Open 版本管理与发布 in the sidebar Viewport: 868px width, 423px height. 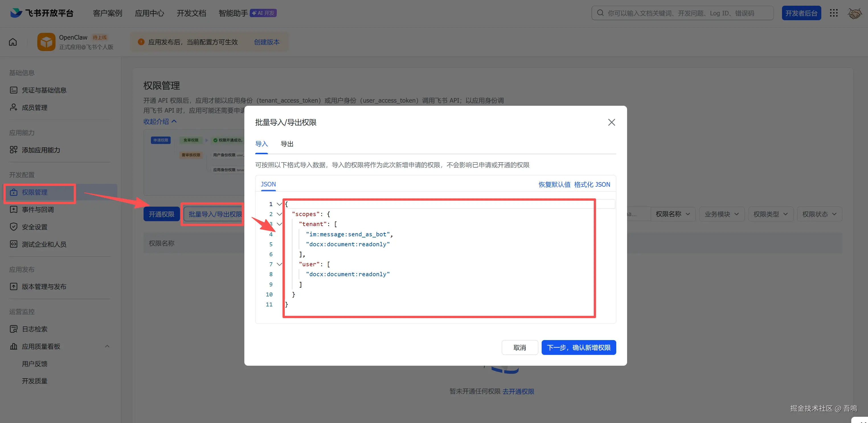coord(44,286)
